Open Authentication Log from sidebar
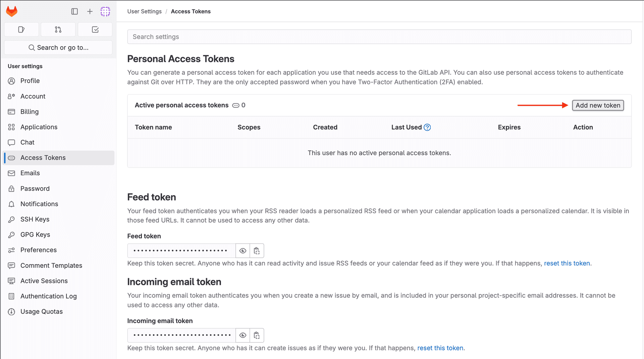Image resolution: width=644 pixels, height=359 pixels. point(48,296)
